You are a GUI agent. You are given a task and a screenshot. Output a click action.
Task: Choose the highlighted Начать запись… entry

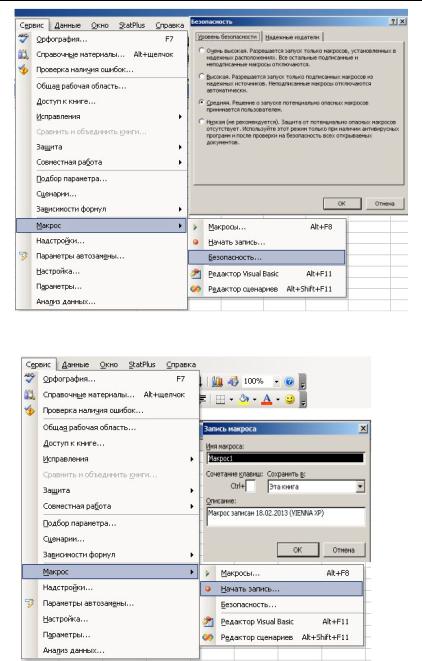[x=281, y=589]
